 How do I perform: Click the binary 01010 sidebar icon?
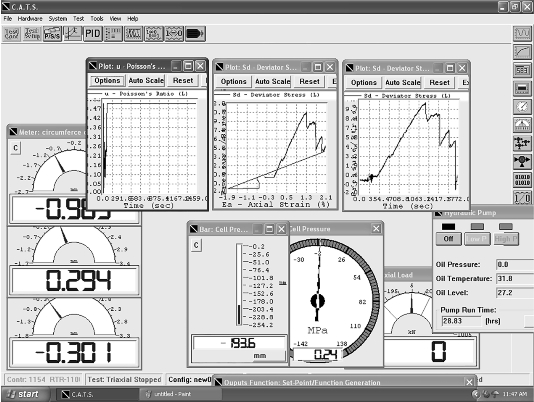(x=522, y=180)
